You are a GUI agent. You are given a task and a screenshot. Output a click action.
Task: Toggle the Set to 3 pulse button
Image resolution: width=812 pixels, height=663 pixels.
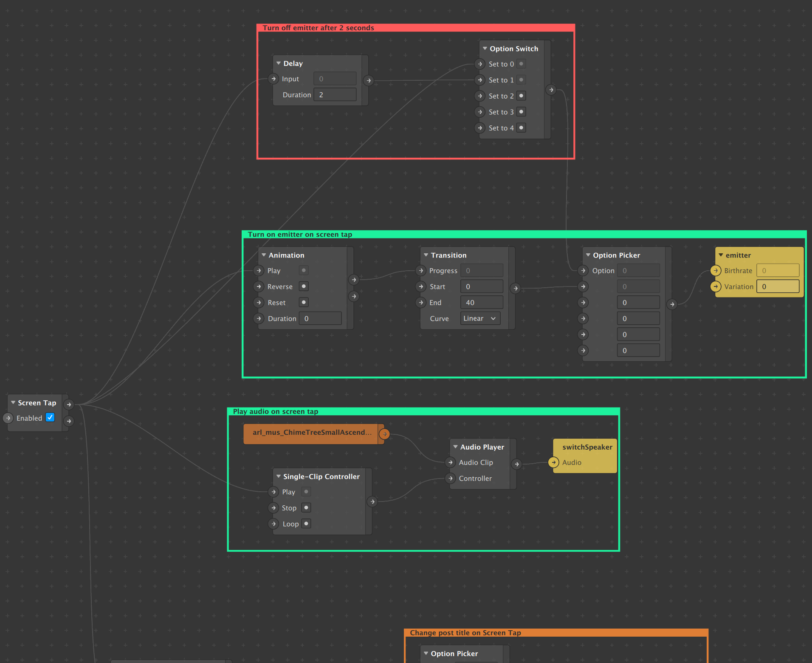pyautogui.click(x=521, y=112)
